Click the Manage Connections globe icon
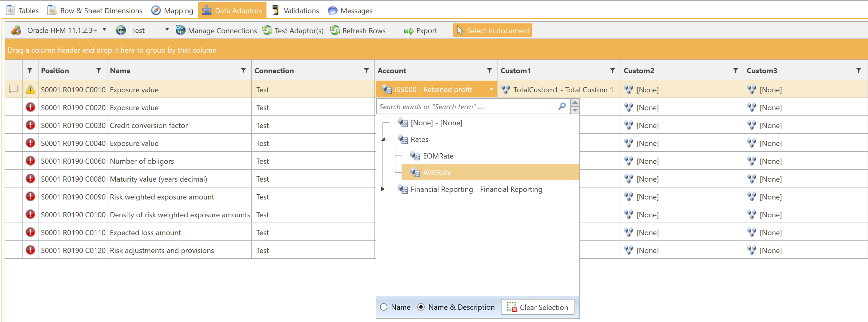Screen dimensions: 868x322 [180, 30]
